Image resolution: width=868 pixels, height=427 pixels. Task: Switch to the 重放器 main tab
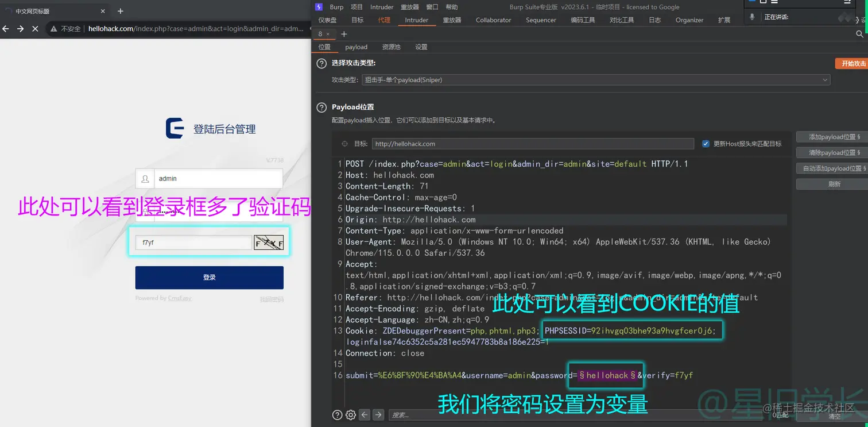point(452,20)
